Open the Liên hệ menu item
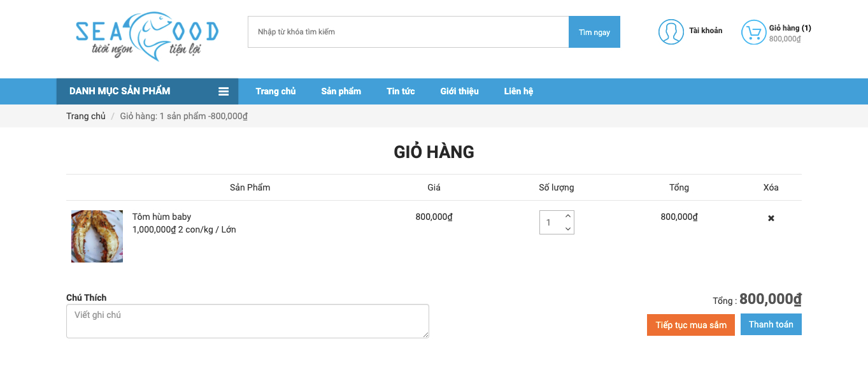This screenshot has width=868, height=367. coord(518,91)
